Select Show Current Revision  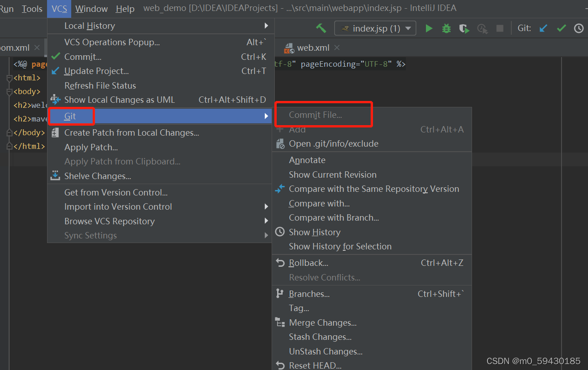(372, 174)
